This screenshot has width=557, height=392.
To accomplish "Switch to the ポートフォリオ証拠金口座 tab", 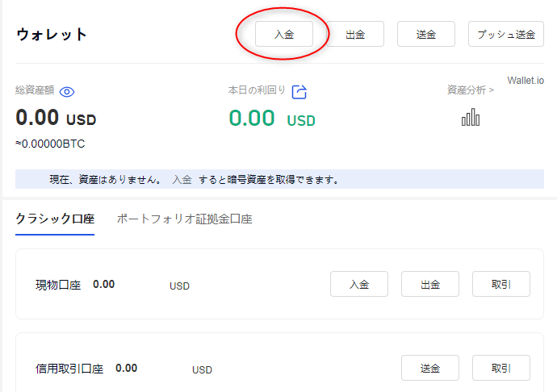I will pyautogui.click(x=185, y=219).
